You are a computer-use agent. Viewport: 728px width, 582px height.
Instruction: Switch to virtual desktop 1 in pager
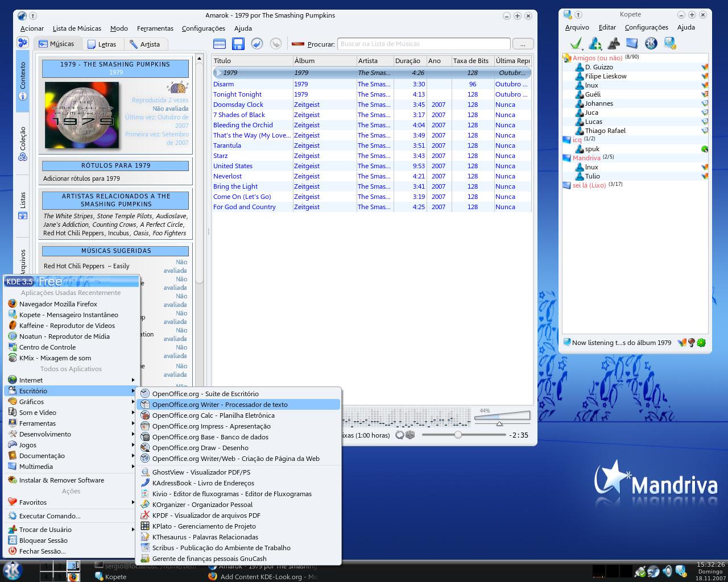(46, 566)
